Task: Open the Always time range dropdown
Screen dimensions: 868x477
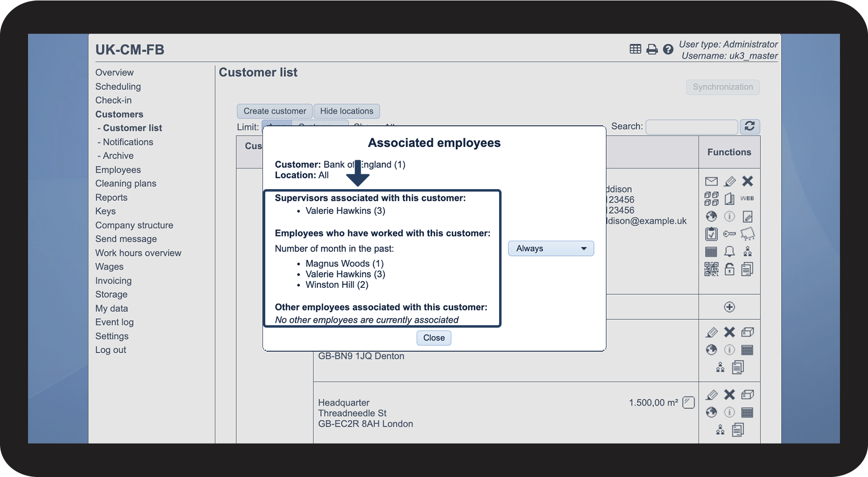Action: (551, 249)
